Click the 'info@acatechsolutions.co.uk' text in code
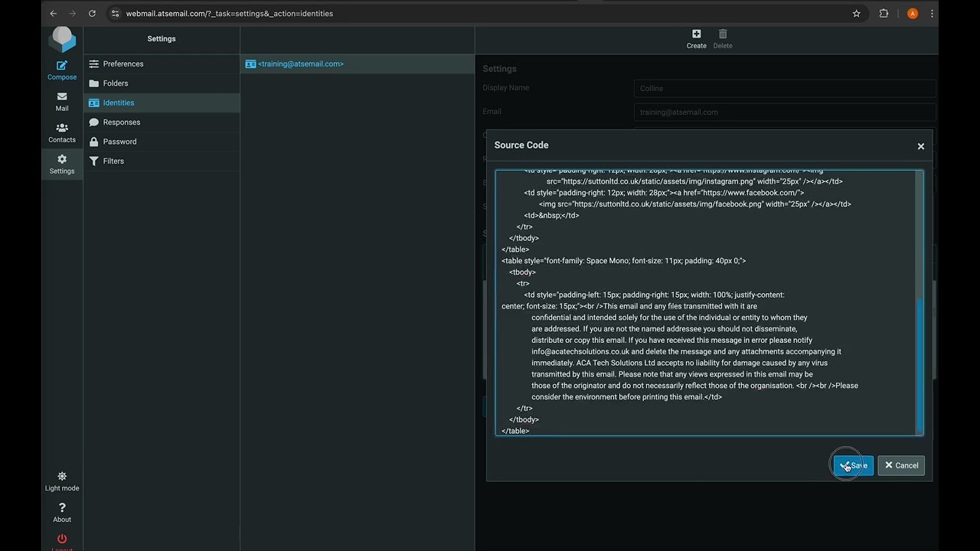Image resolution: width=980 pixels, height=551 pixels. 580,351
